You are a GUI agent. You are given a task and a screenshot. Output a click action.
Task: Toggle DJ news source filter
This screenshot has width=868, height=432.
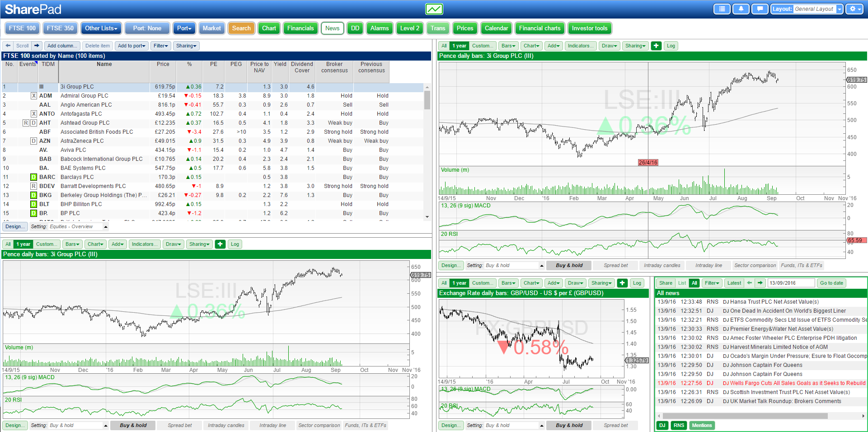click(x=662, y=425)
